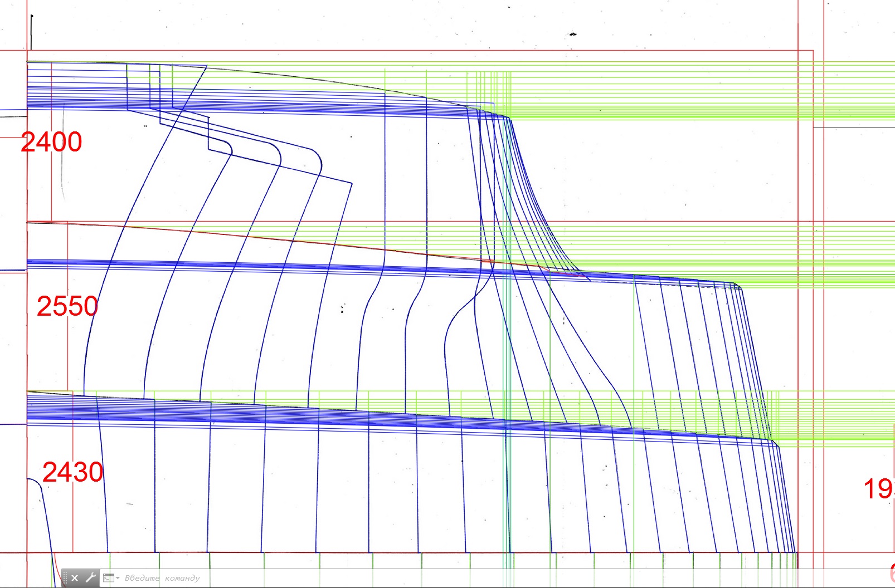
Task: Click the black ink blot near top center
Action: (573, 35)
